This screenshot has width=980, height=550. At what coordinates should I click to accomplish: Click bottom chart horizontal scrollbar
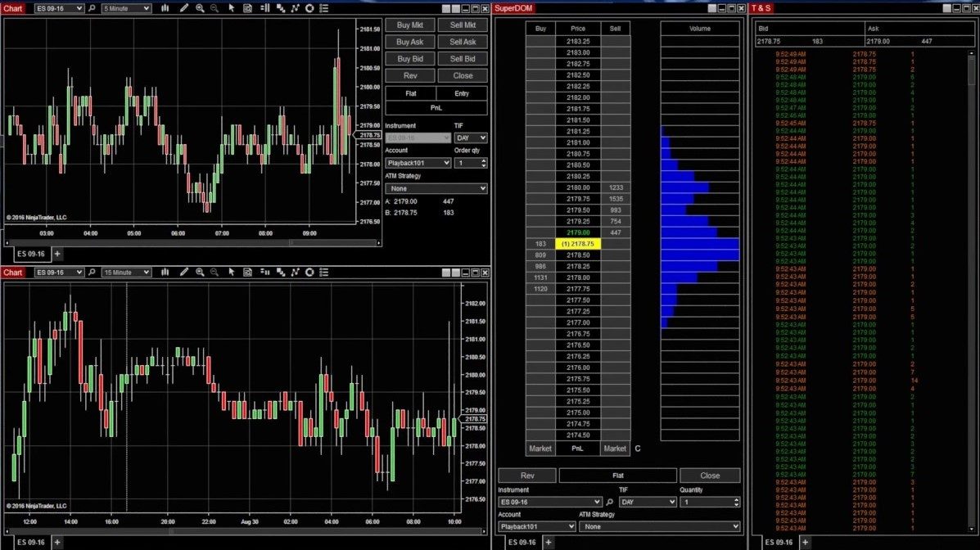(x=244, y=532)
